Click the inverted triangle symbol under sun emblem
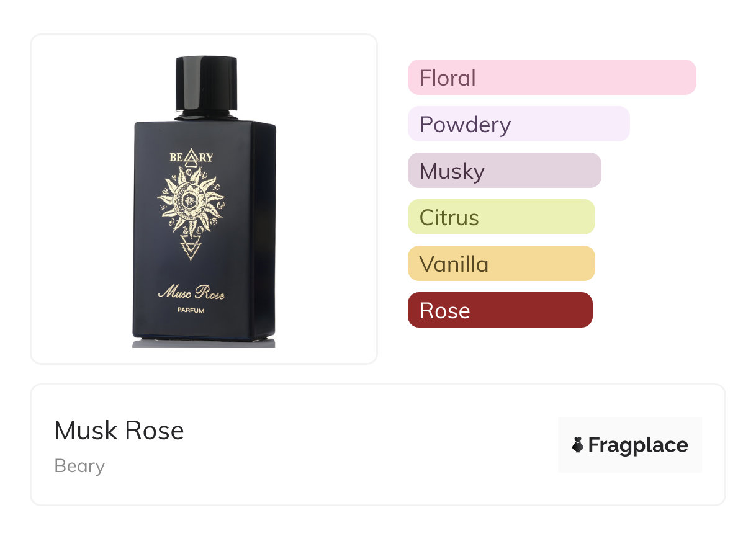The height and width of the screenshot is (536, 756). click(x=191, y=247)
